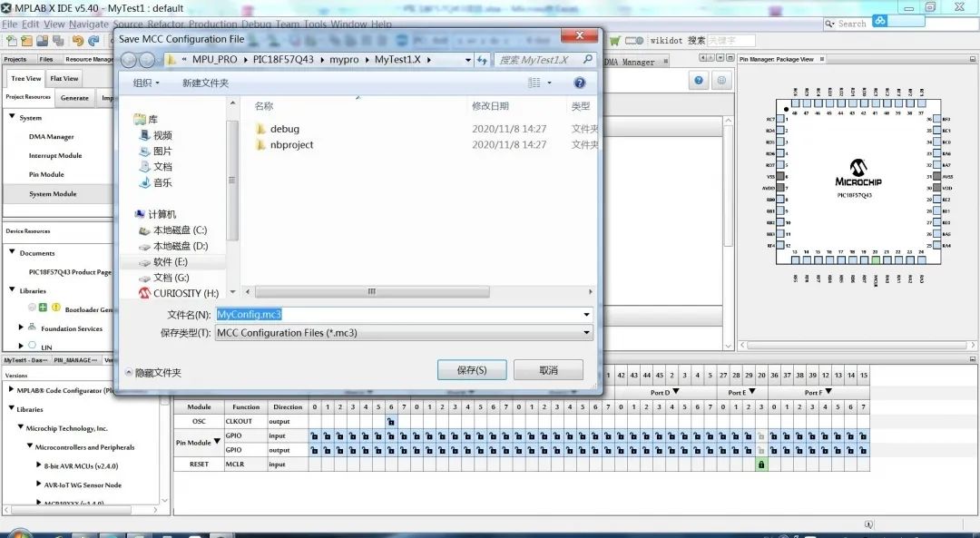Expand the Foundation Services library node
Viewport: 980px width, 538px height.
[x=21, y=328]
